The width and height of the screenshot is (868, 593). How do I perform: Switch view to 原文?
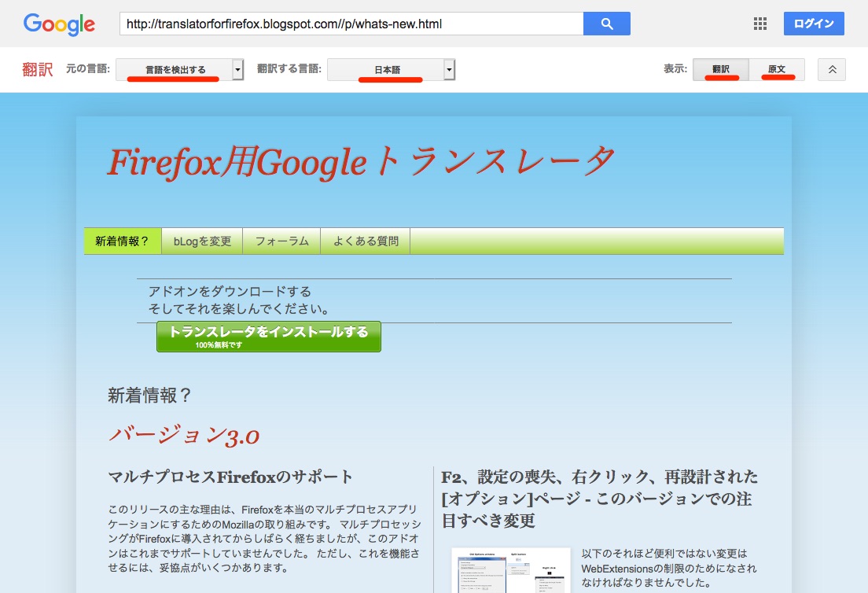tap(777, 69)
